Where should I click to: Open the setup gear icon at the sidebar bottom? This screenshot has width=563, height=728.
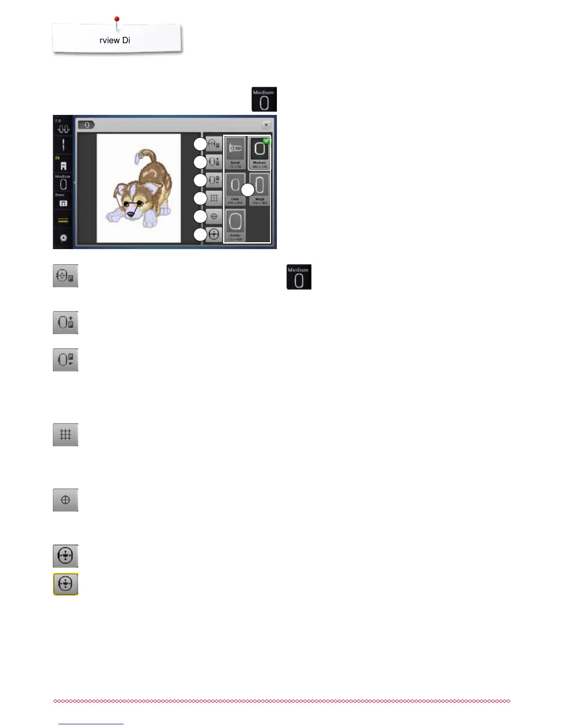click(63, 238)
